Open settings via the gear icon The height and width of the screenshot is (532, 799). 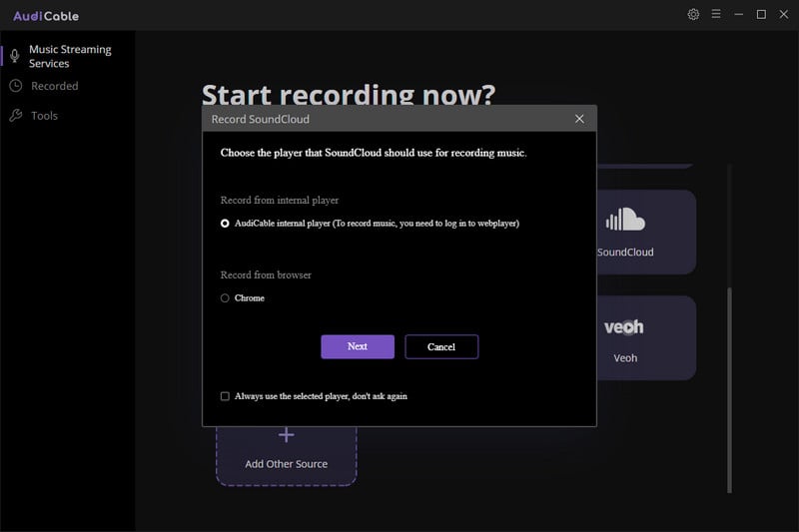(693, 14)
